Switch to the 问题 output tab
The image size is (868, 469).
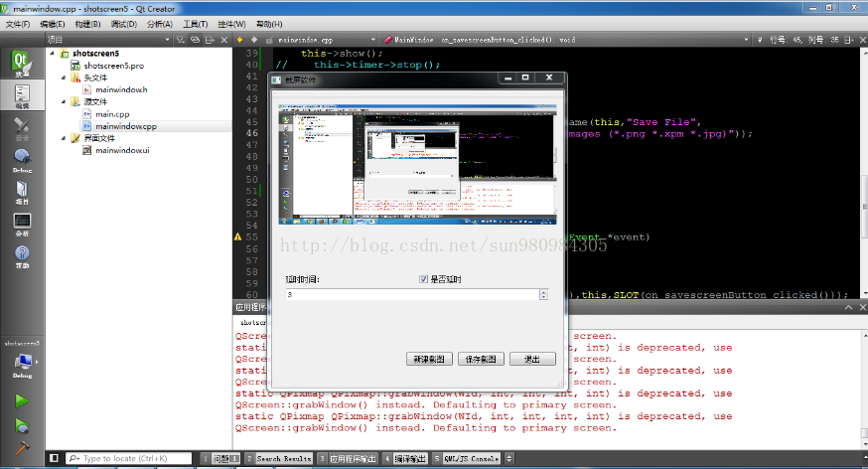point(220,458)
